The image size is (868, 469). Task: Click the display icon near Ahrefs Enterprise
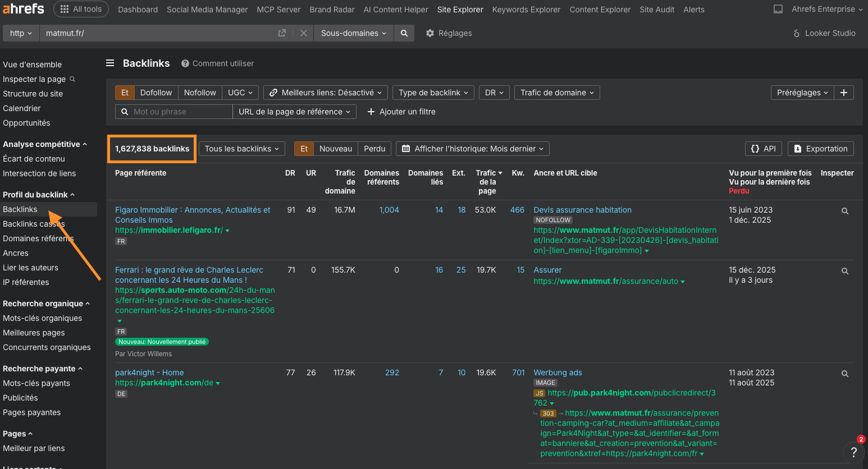[x=778, y=10]
